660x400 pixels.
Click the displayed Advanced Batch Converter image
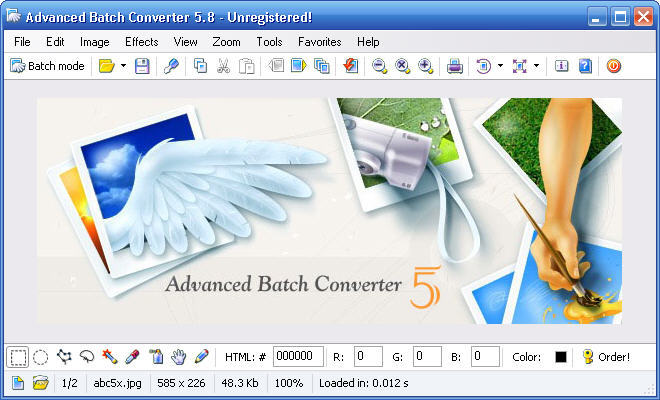tap(329, 211)
